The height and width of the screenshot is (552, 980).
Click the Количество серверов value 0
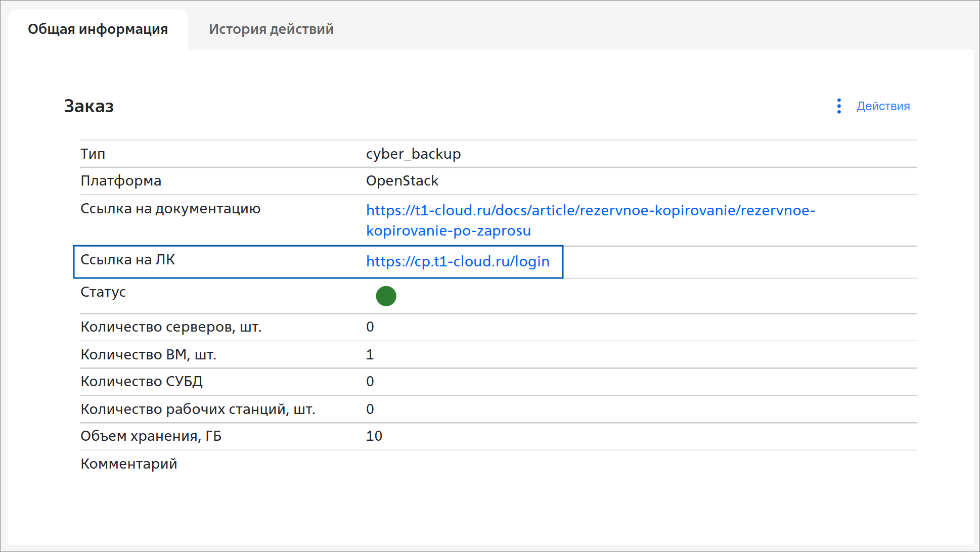click(x=370, y=327)
